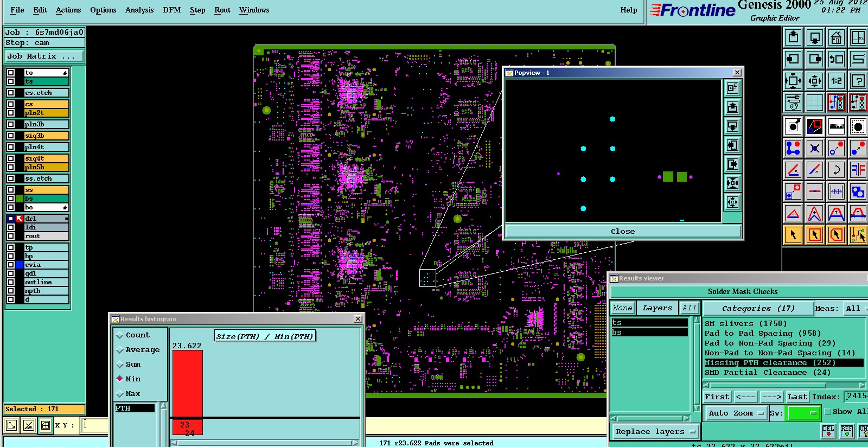Open the DFM menu
The height and width of the screenshot is (447, 868).
click(172, 10)
